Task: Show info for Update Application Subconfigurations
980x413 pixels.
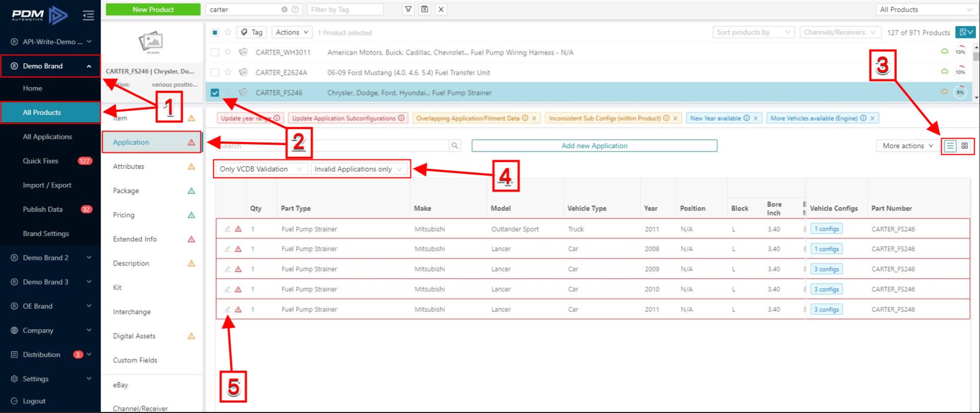Action: pyautogui.click(x=401, y=118)
